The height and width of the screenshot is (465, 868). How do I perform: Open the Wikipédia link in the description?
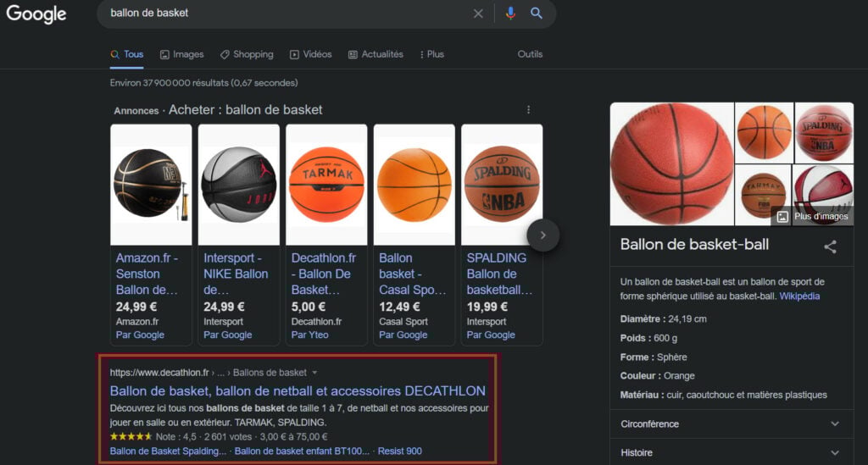(x=799, y=296)
